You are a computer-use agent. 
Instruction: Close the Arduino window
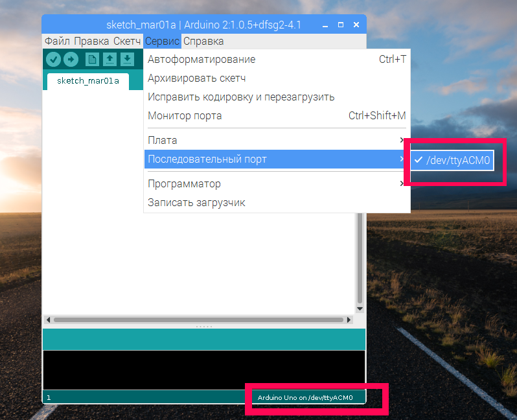coord(356,25)
